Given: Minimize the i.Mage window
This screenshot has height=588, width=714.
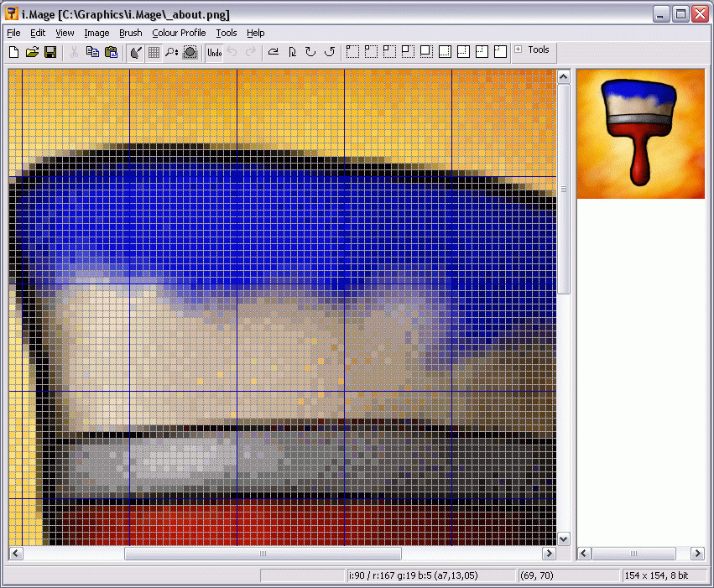Looking at the screenshot, I should 661,14.
